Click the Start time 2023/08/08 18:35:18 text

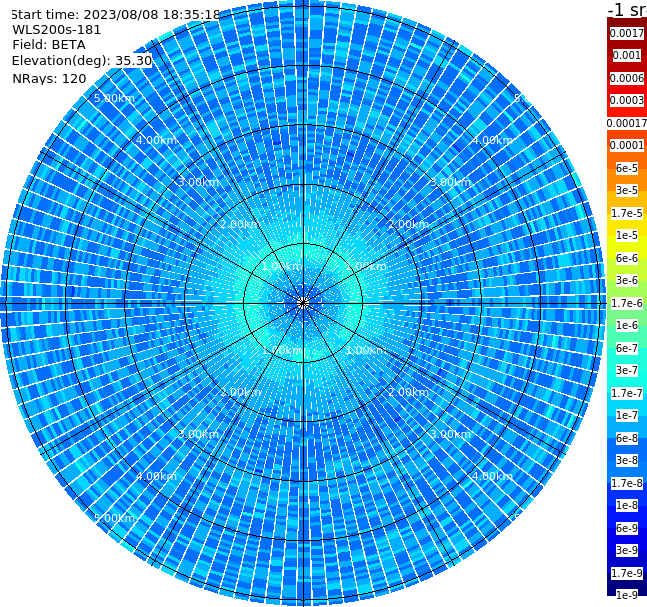click(x=116, y=15)
